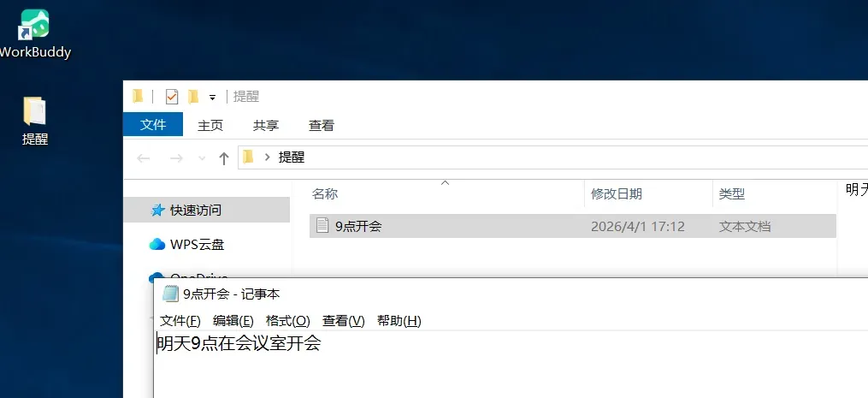Click the WPS云盘 cloud icon in sidebar
The image size is (868, 398).
tap(157, 245)
